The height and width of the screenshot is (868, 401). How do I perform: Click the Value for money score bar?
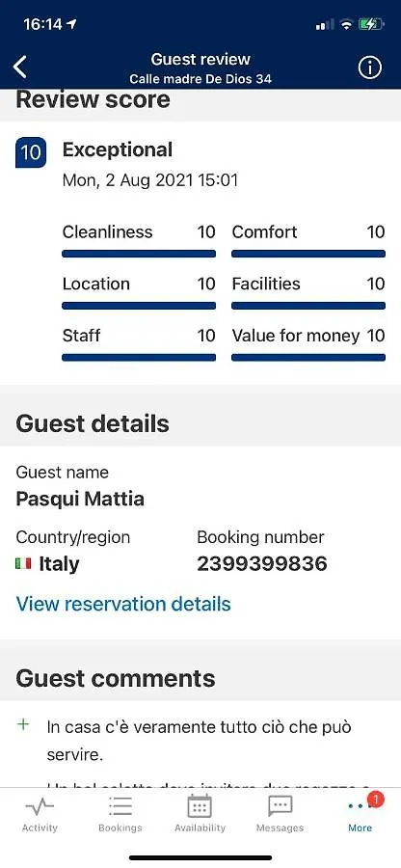coord(308,358)
